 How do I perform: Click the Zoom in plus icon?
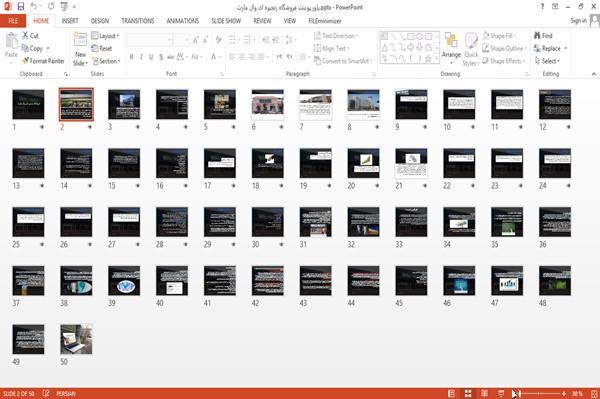point(564,394)
